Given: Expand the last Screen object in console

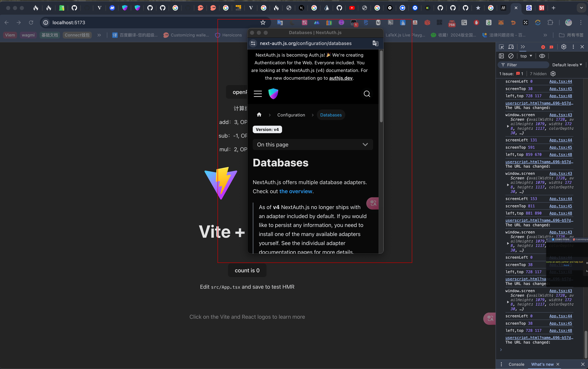Looking at the screenshot, I should pos(508,302).
